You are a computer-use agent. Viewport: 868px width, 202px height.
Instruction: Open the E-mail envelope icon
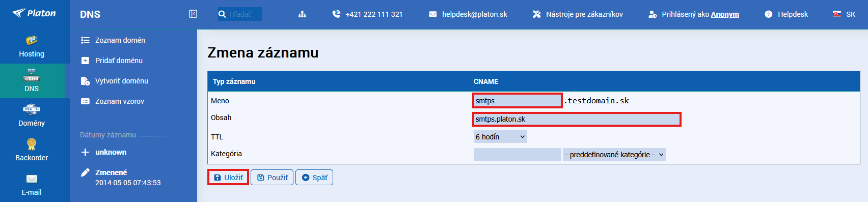(x=32, y=179)
